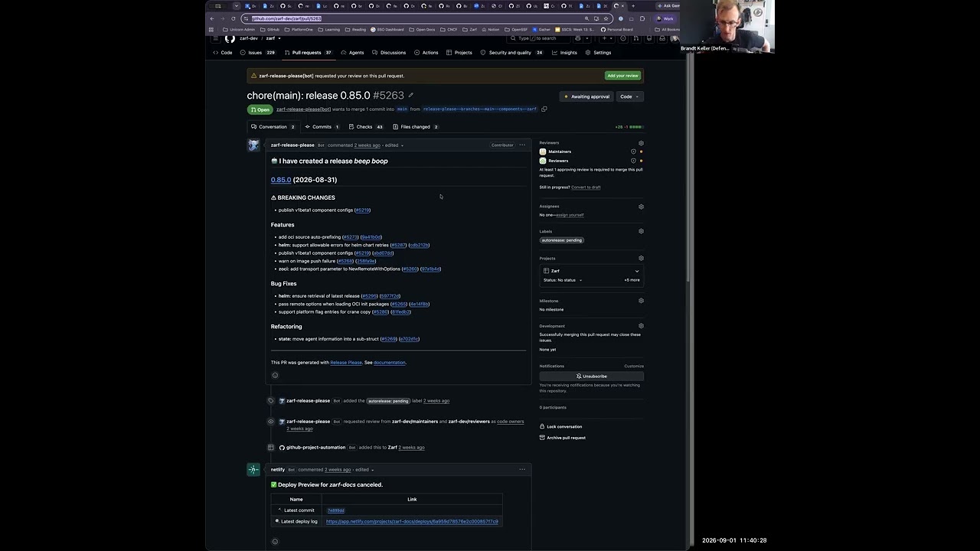Open the Reviewers gear settings
Image resolution: width=980 pixels, height=551 pixels.
click(x=641, y=143)
